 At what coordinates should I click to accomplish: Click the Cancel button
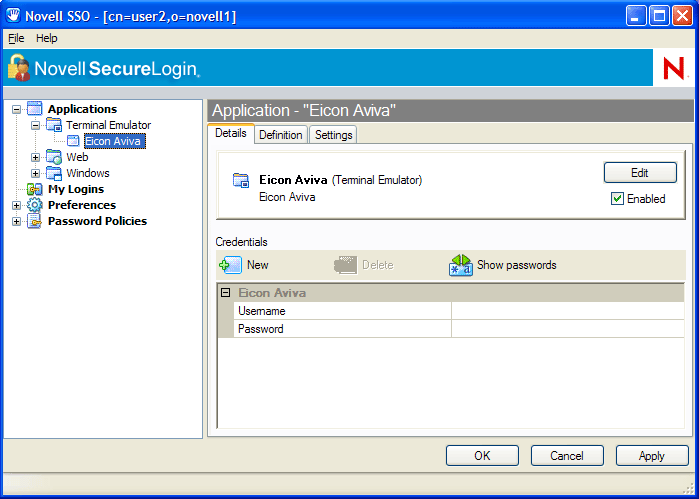[567, 456]
